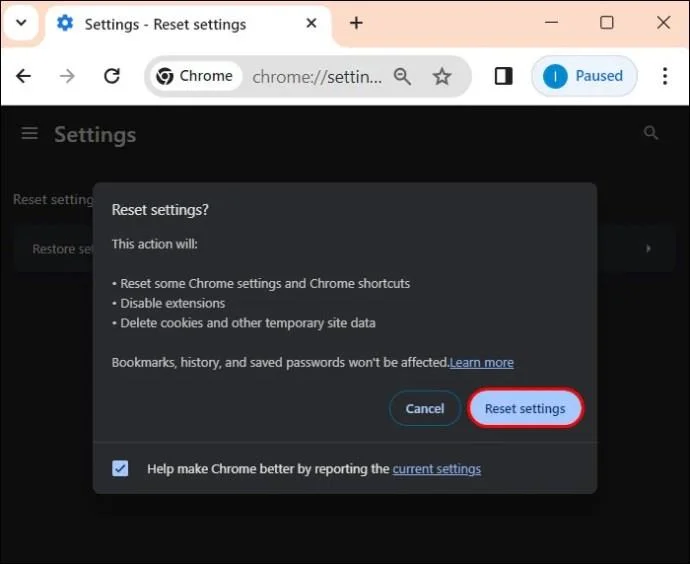The width and height of the screenshot is (690, 564).
Task: Click the settings gear favicon on the tab
Action: [65, 23]
